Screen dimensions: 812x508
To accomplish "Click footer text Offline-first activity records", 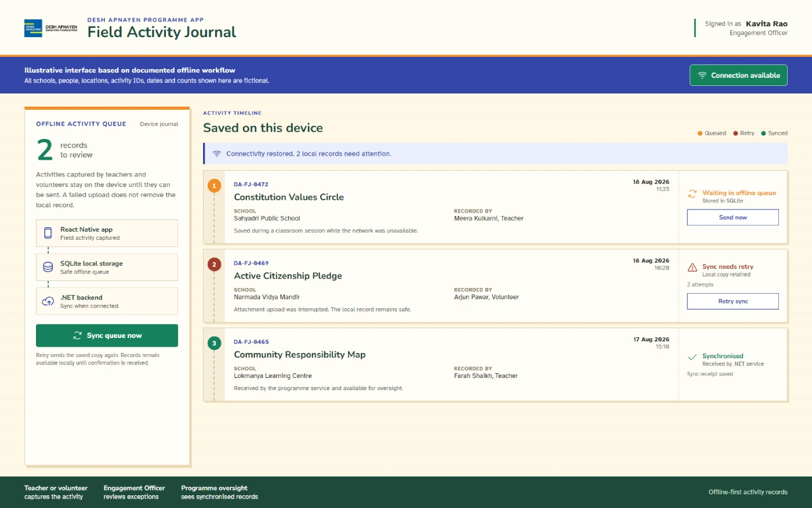I will click(748, 492).
